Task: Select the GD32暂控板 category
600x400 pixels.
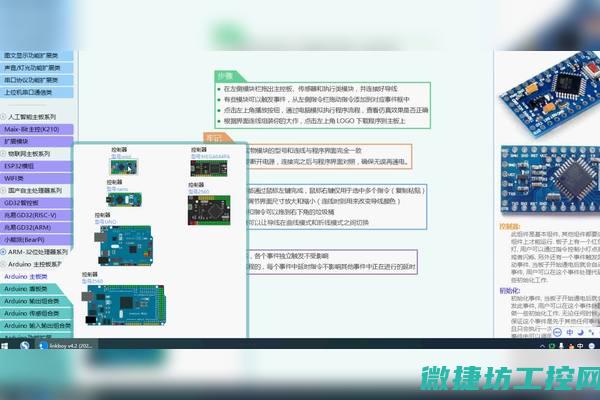Action: tap(36, 203)
